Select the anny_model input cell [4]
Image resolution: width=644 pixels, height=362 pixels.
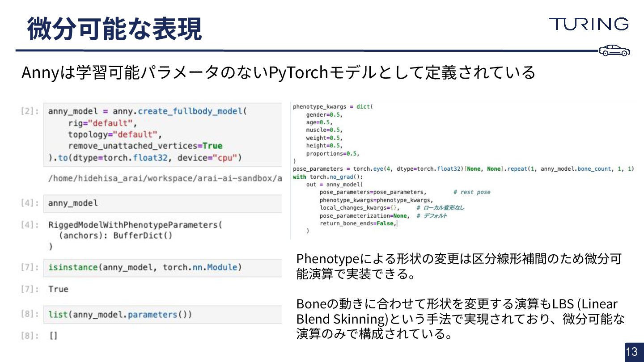163,203
